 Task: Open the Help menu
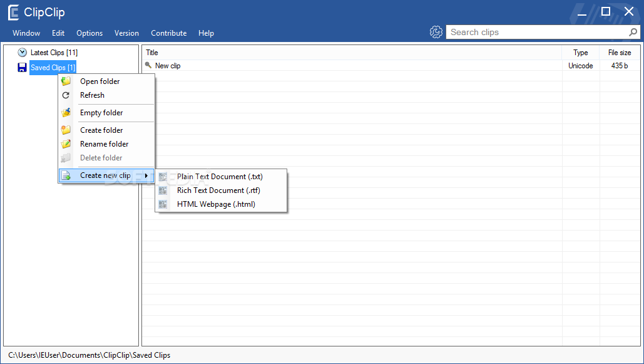(x=206, y=33)
